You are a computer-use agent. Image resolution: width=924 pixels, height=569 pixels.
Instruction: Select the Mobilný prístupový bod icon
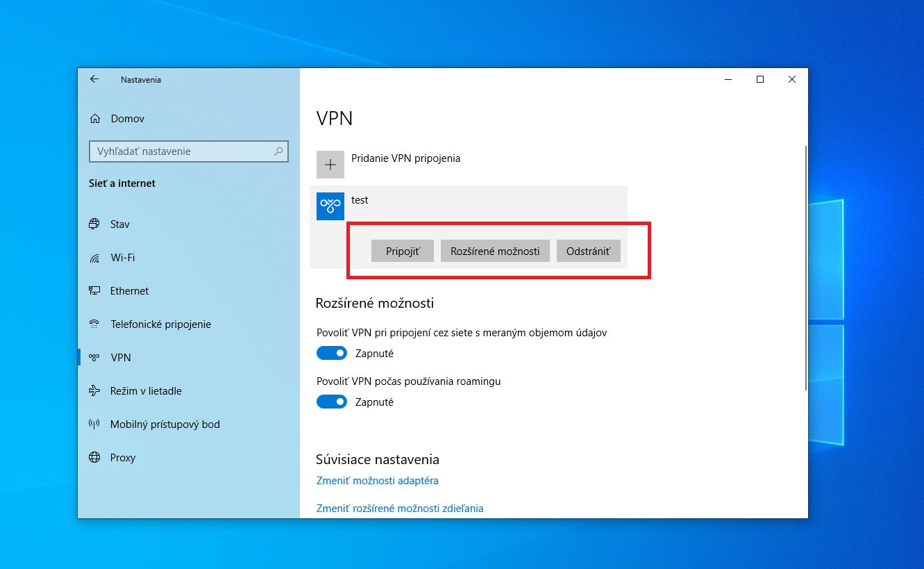(94, 424)
